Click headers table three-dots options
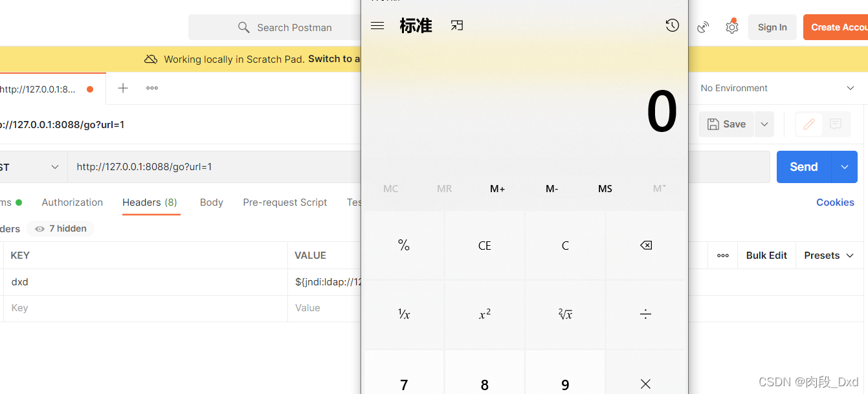This screenshot has height=394, width=868. tap(723, 256)
